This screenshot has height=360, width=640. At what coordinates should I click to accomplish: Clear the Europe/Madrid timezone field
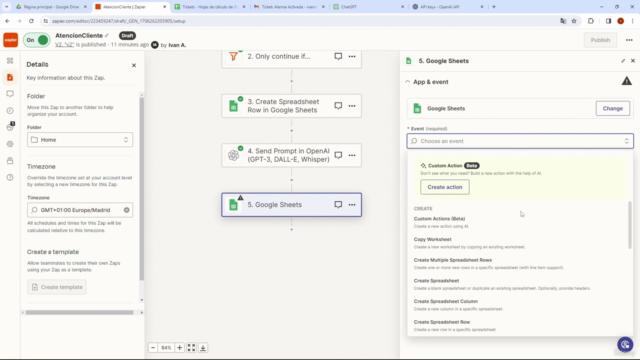127,210
